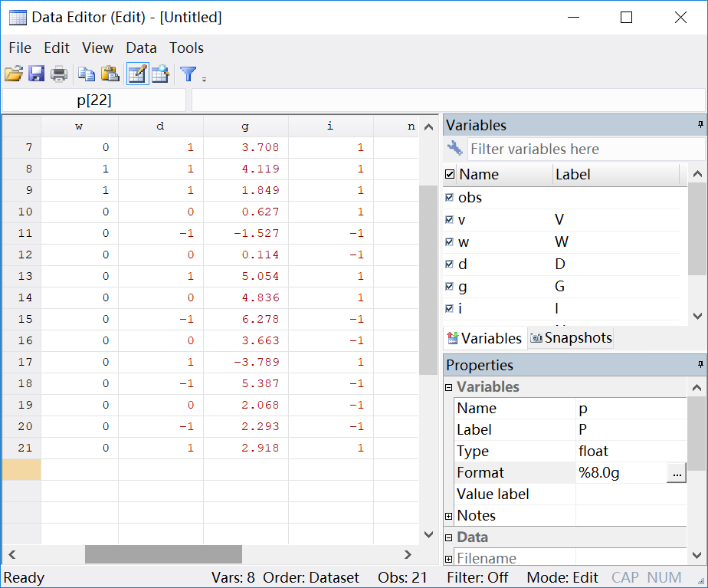Screen dimensions: 708x588
Task: Click the w column header in grid
Action: 80,126
